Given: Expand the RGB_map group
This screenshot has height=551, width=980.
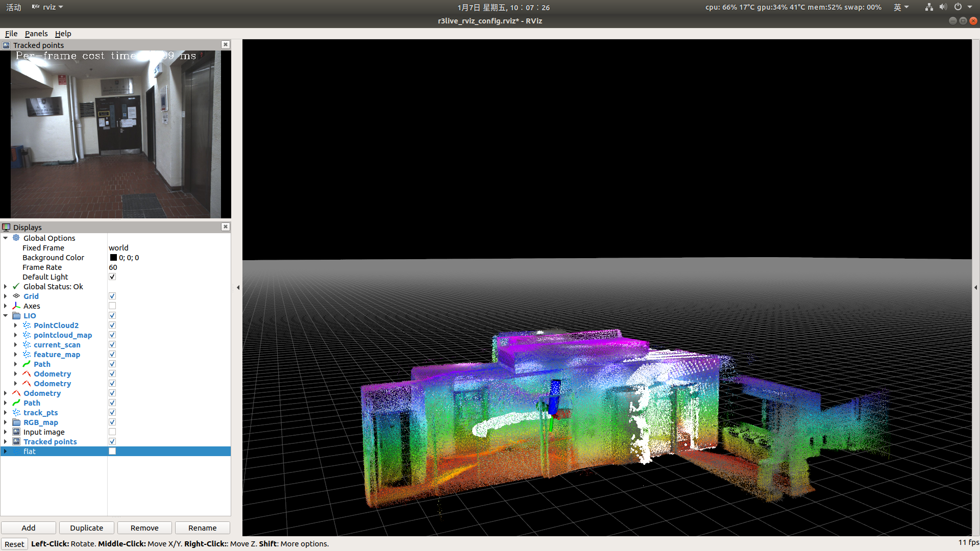Looking at the screenshot, I should pyautogui.click(x=6, y=422).
